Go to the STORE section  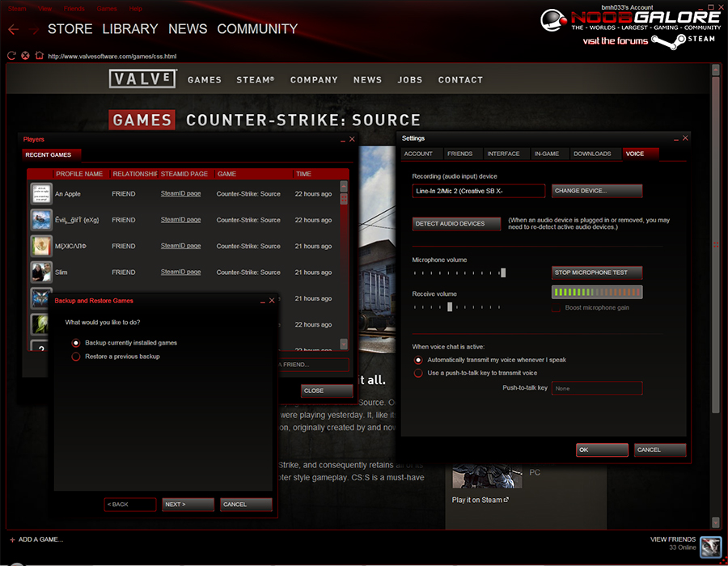70,29
